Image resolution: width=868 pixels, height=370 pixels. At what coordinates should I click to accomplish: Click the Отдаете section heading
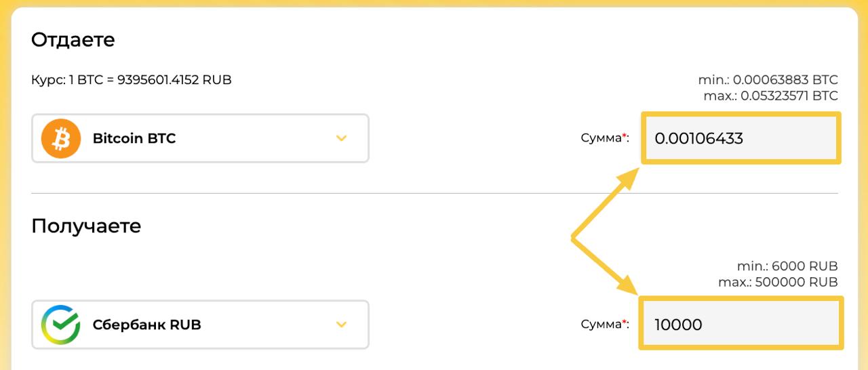[73, 40]
